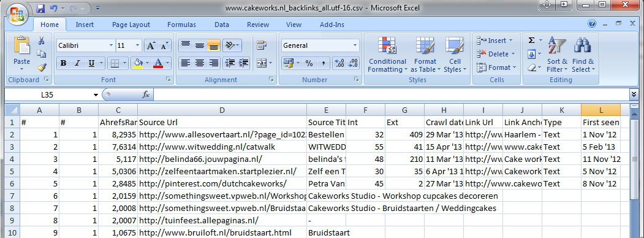Switch to the Insert tab
644x238 pixels.
(85, 25)
